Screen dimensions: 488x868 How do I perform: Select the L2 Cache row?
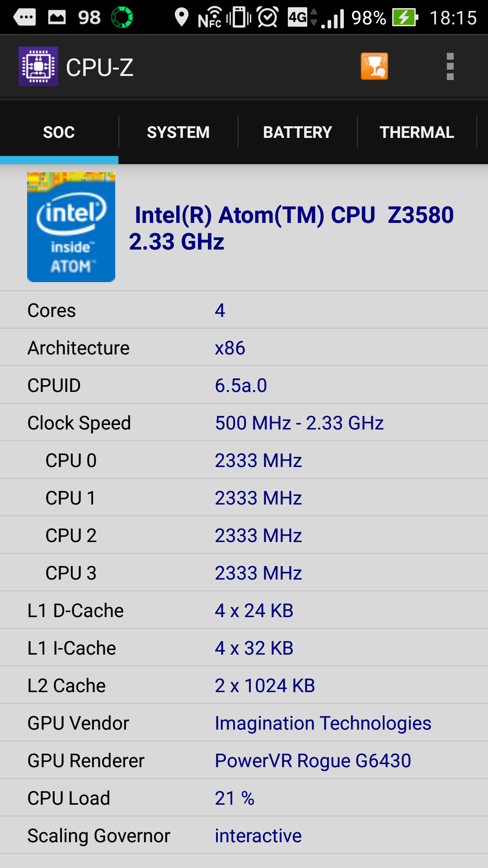pos(244,685)
